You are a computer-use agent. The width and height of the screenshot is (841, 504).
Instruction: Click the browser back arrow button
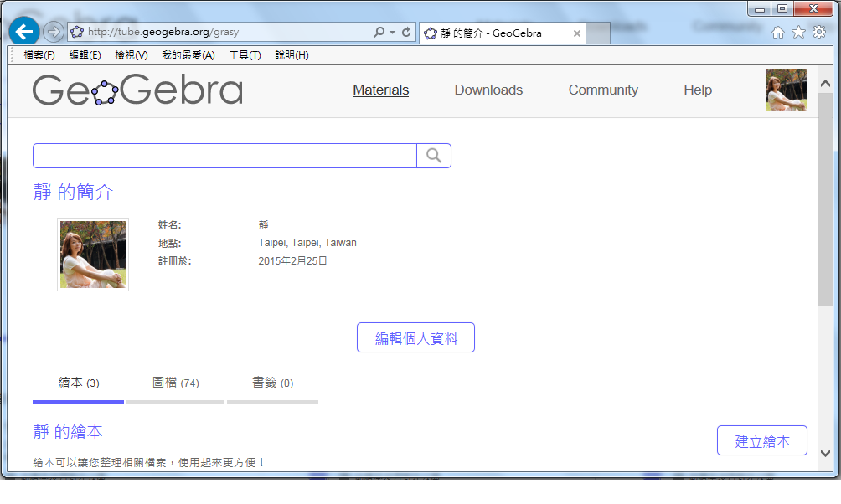[24, 32]
